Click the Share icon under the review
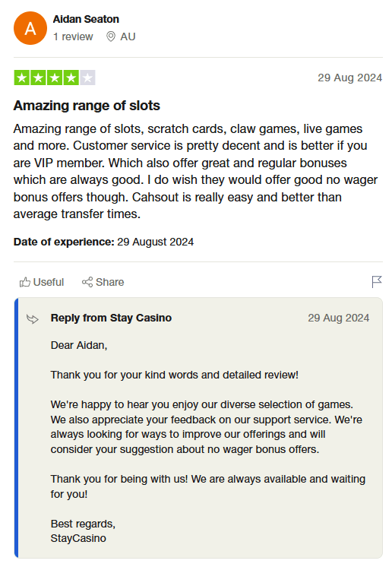This screenshot has height=567, width=392. (x=87, y=282)
